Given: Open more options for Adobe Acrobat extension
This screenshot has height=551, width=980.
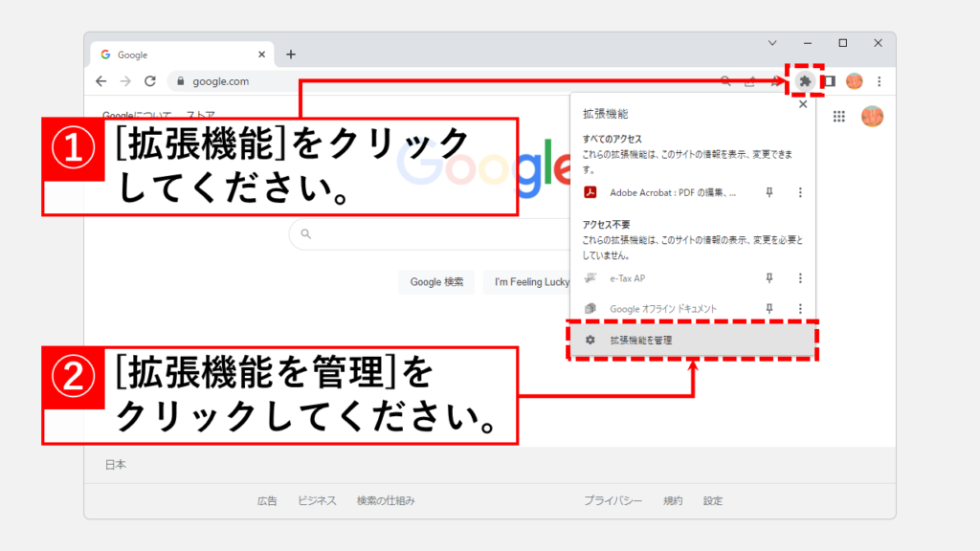Looking at the screenshot, I should [800, 192].
